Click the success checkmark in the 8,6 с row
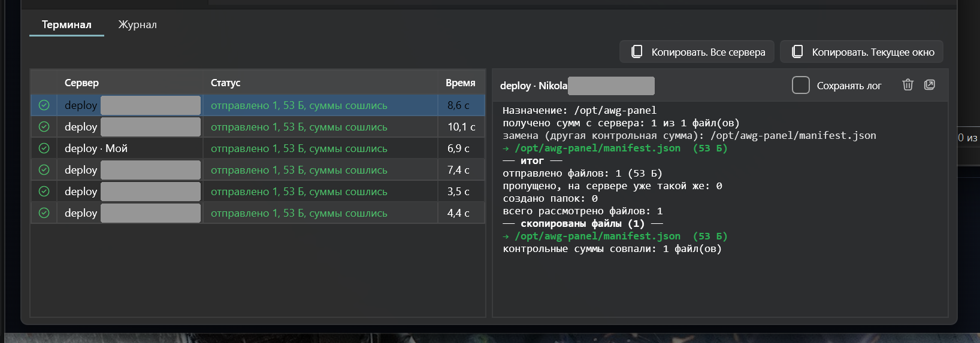Viewport: 980px width, 343px height. (44, 105)
